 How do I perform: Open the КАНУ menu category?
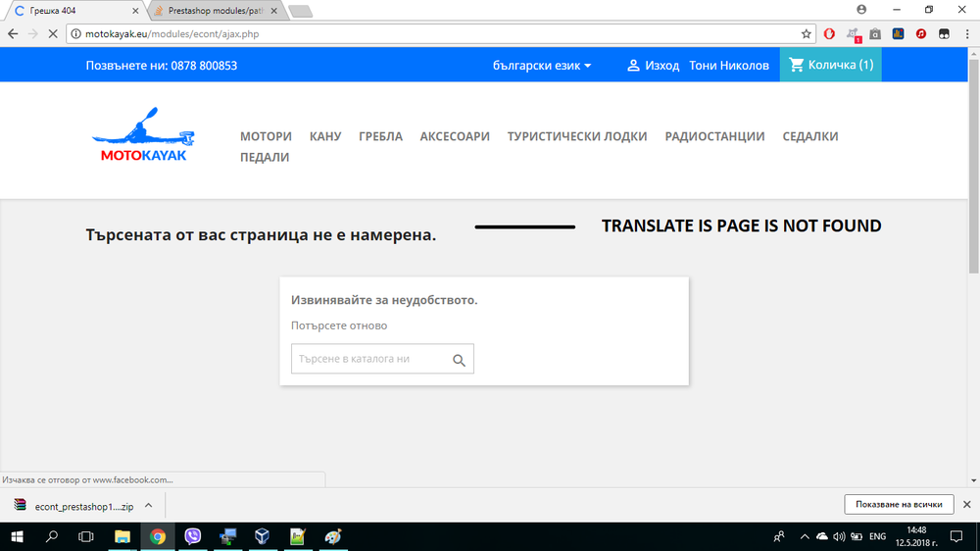325,136
